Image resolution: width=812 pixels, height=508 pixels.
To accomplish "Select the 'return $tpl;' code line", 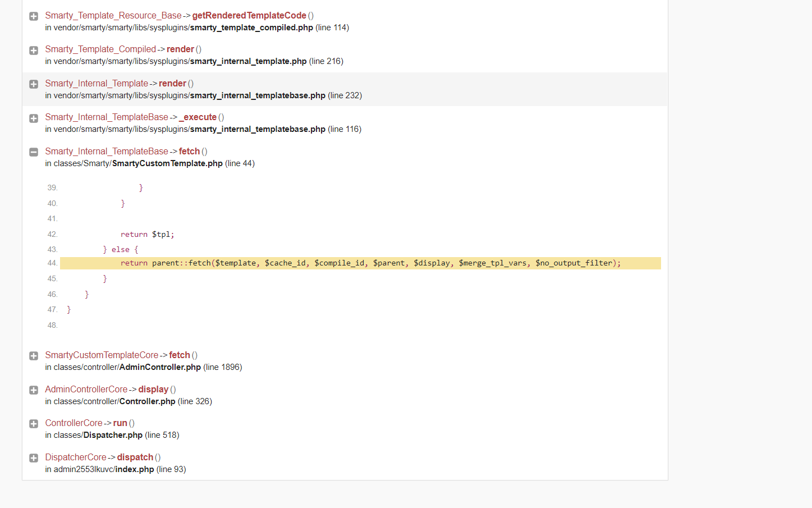I will click(x=148, y=235).
